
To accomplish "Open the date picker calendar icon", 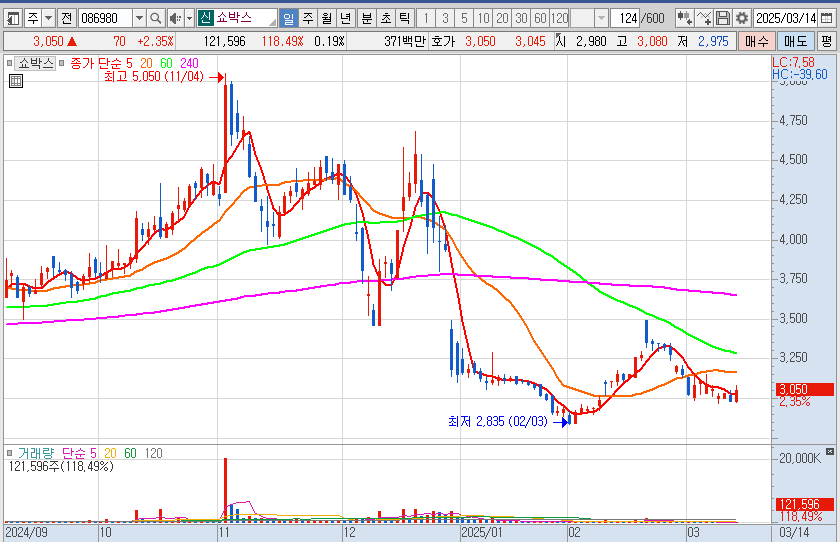I will coord(827,19).
